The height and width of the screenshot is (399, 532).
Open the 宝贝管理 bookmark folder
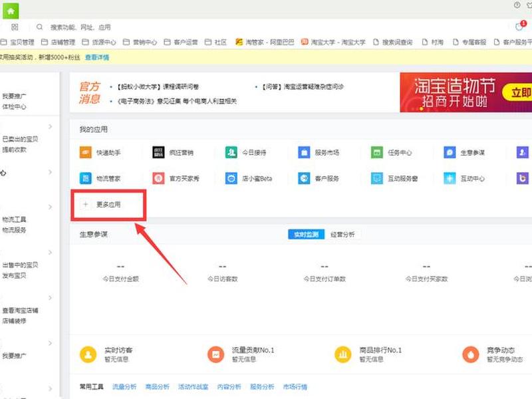[18, 42]
